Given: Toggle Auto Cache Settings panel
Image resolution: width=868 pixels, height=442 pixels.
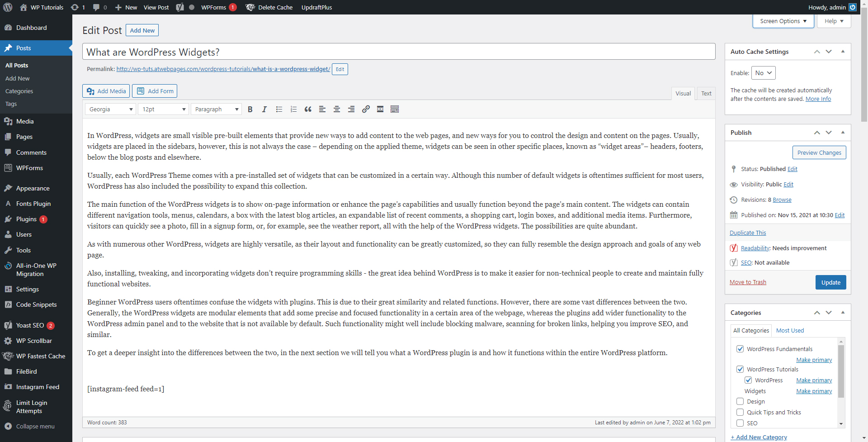Looking at the screenshot, I should pos(843,51).
